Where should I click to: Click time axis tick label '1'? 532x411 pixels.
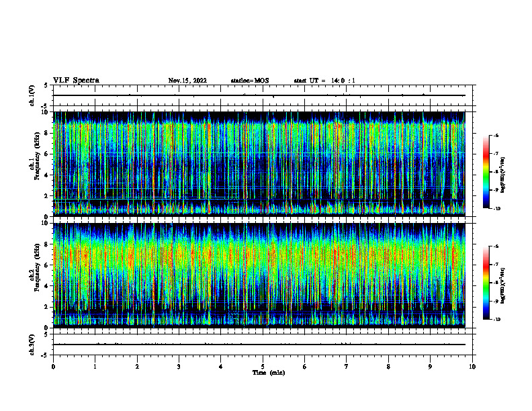click(x=95, y=367)
